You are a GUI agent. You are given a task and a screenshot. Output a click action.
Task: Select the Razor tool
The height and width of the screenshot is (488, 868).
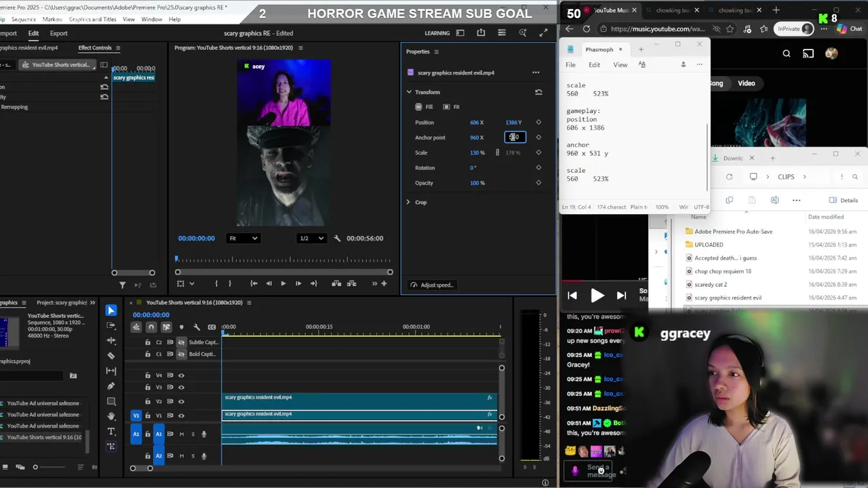pyautogui.click(x=111, y=355)
